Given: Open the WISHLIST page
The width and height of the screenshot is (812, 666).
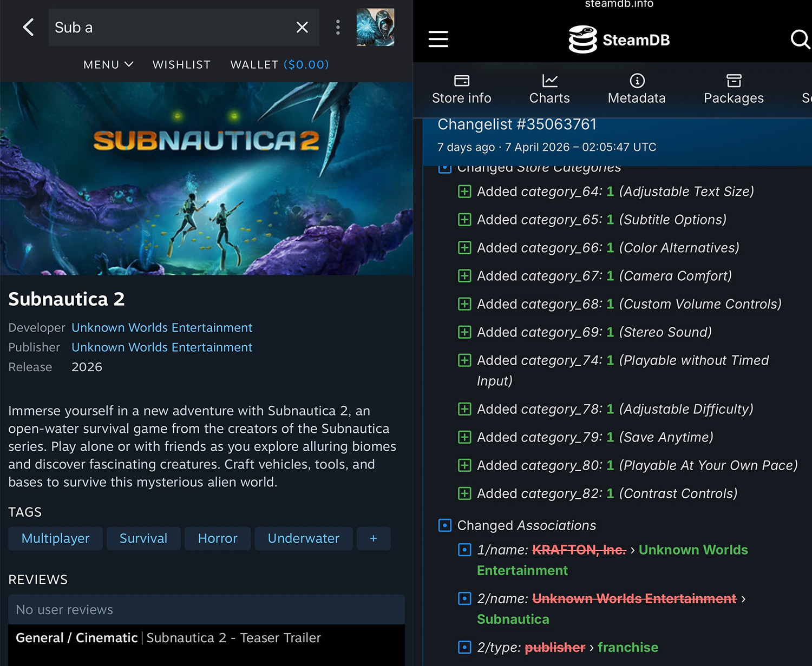Looking at the screenshot, I should coord(181,64).
